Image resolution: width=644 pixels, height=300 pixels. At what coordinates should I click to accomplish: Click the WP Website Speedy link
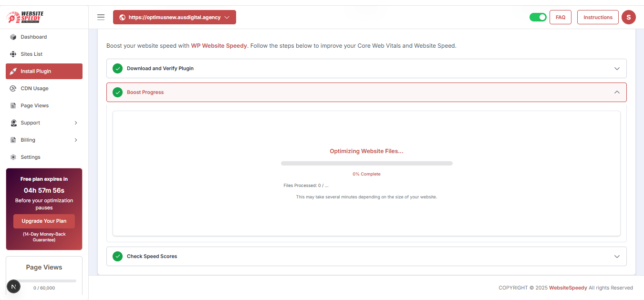coord(219,46)
